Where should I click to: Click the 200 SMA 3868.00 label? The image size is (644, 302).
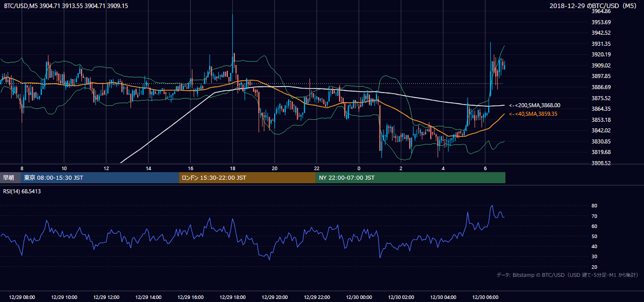click(534, 106)
